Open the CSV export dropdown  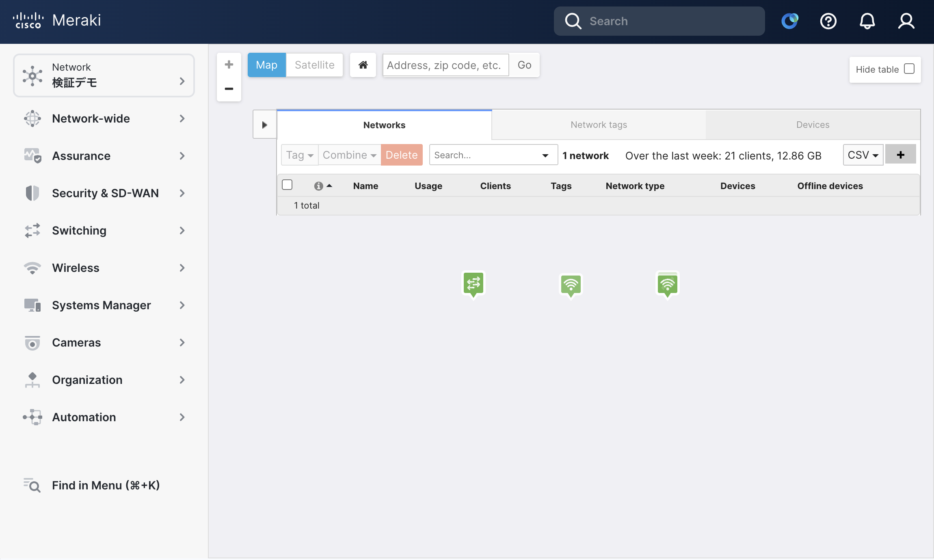click(863, 155)
